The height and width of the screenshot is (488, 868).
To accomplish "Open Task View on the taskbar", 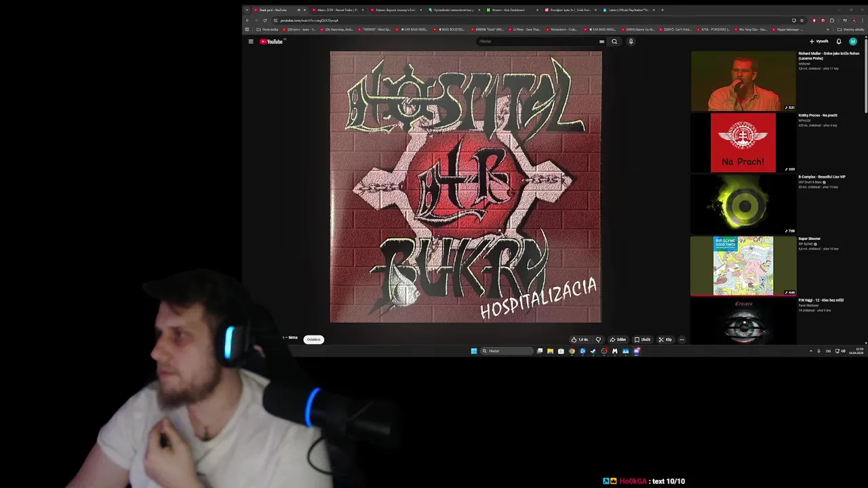I will pyautogui.click(x=540, y=351).
